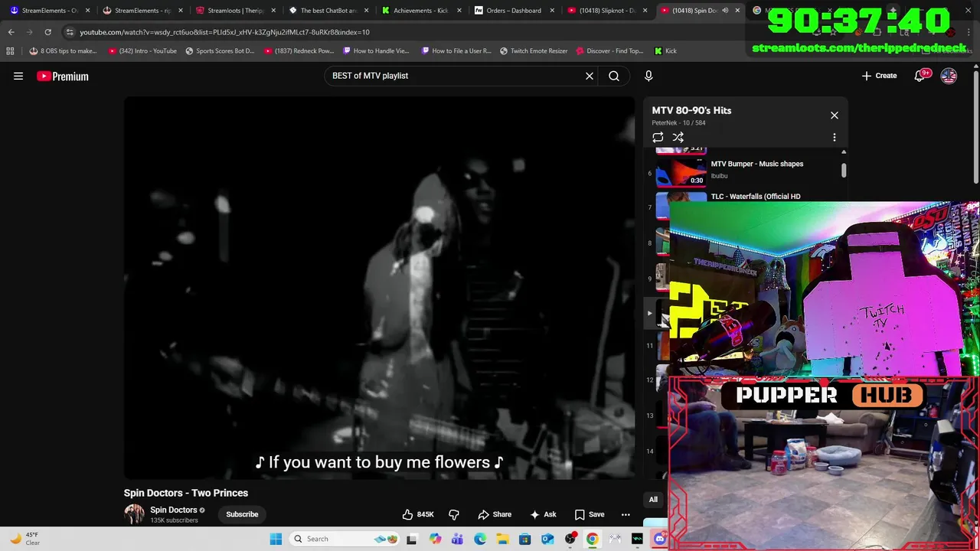Subscribe to Spin Doctors channel
Viewport: 980px width, 551px height.
point(242,514)
